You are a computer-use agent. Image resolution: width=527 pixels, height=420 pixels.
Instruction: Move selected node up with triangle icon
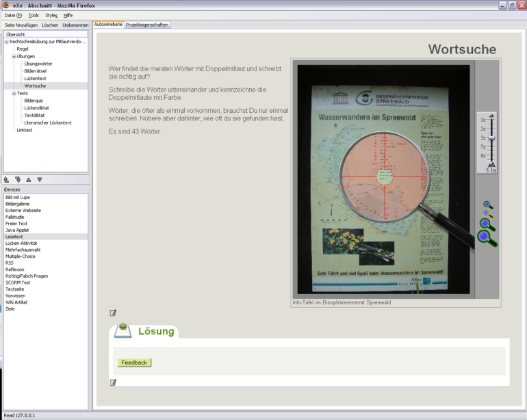[29, 180]
